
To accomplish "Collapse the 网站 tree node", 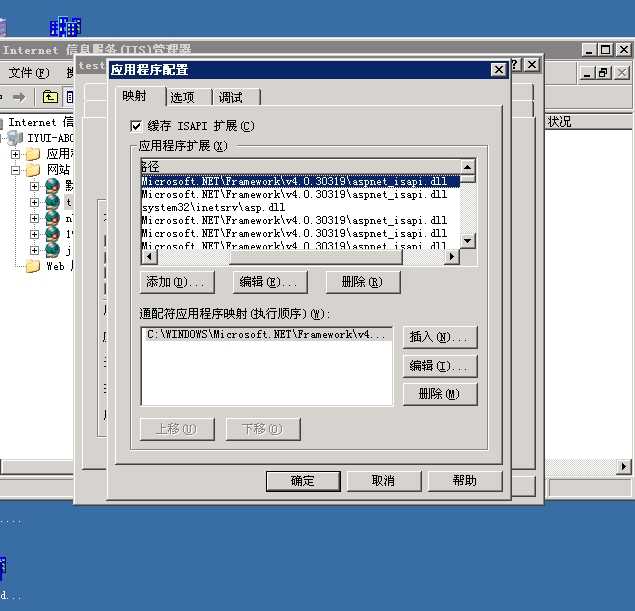I will (x=15, y=170).
